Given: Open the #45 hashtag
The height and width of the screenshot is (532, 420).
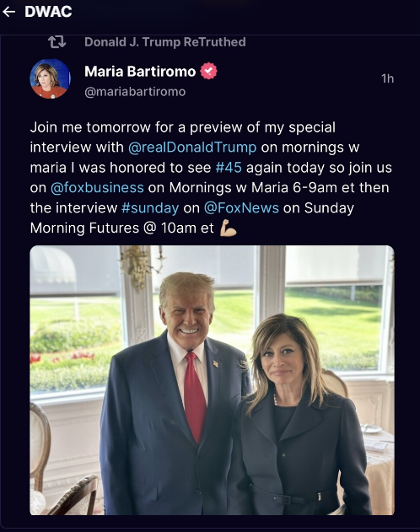Looking at the screenshot, I should click(229, 168).
